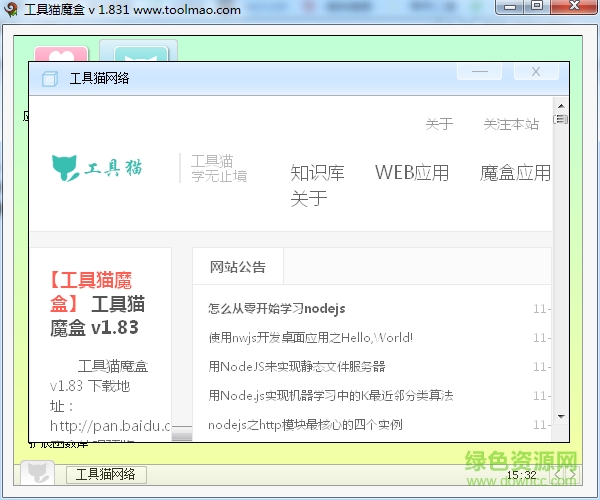The width and height of the screenshot is (600, 500).
Task: Click the top 关于 link
Action: click(439, 124)
